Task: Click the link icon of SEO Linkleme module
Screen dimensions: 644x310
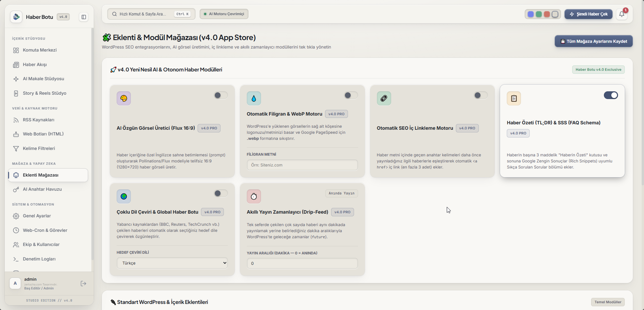Action: (384, 98)
